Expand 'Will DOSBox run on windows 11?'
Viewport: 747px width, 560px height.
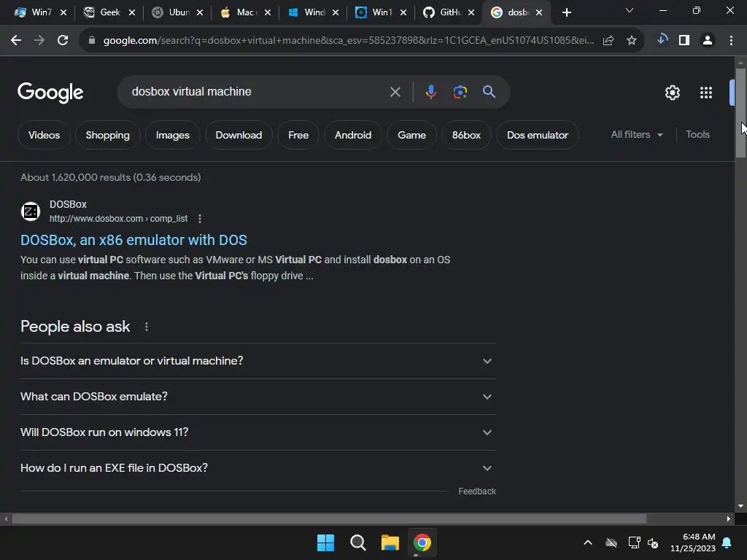[x=258, y=432]
